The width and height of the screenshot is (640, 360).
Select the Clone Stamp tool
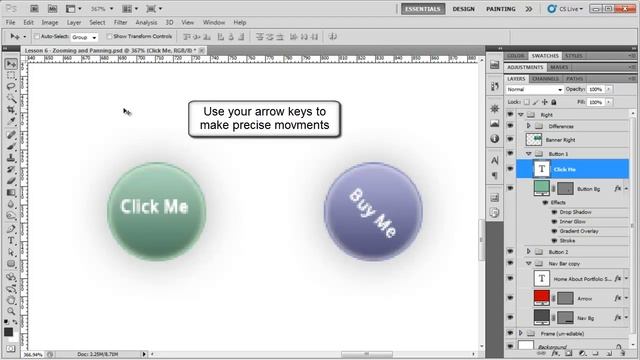(x=11, y=158)
